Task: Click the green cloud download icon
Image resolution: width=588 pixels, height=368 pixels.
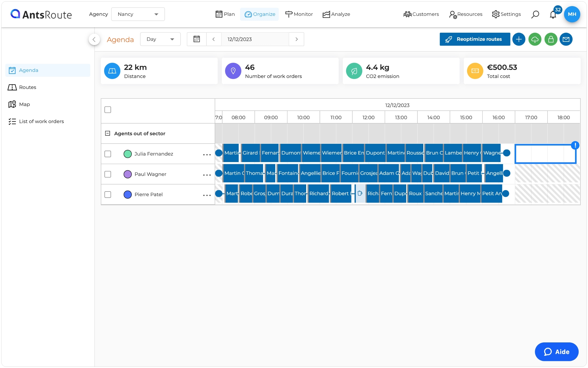Action: (x=535, y=39)
